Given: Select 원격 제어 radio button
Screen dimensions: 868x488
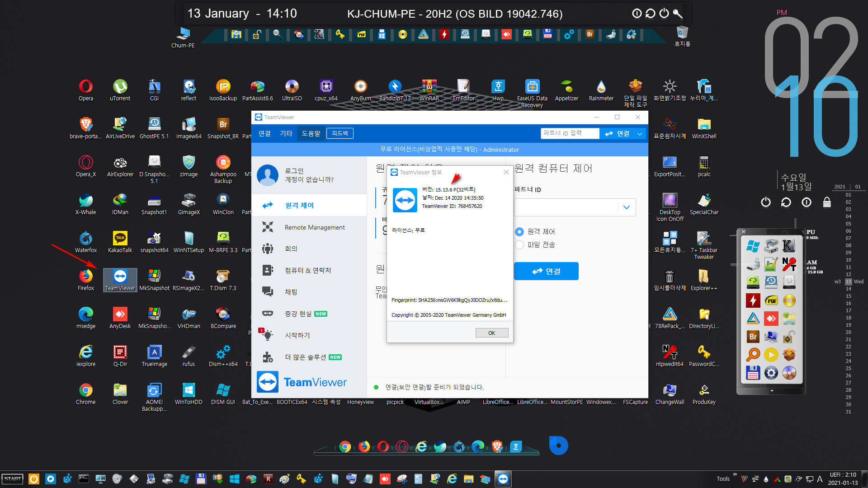Looking at the screenshot, I should tap(519, 231).
